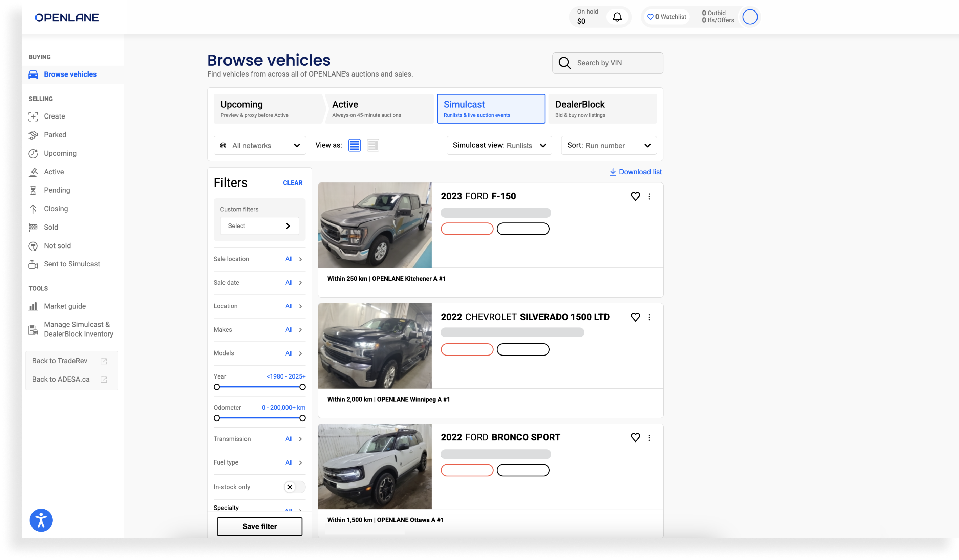Open more options for Ford F-150
The image size is (959, 560).
[x=649, y=197]
